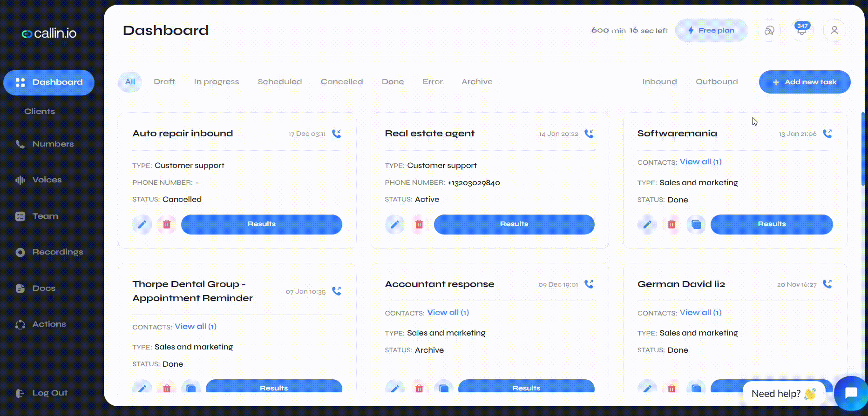Image resolution: width=868 pixels, height=416 pixels.
Task: Click the callin.io logo
Action: (49, 33)
